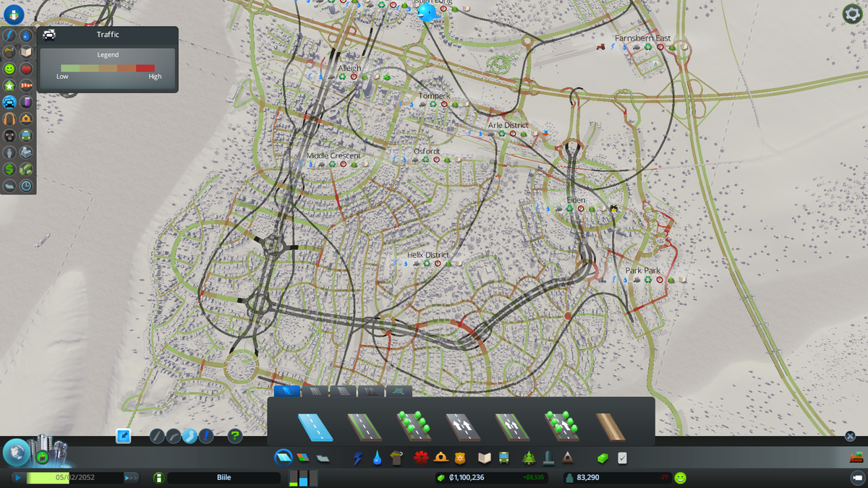Select the curved road drawing mode
This screenshot has width=868, height=488.
pyautogui.click(x=174, y=436)
